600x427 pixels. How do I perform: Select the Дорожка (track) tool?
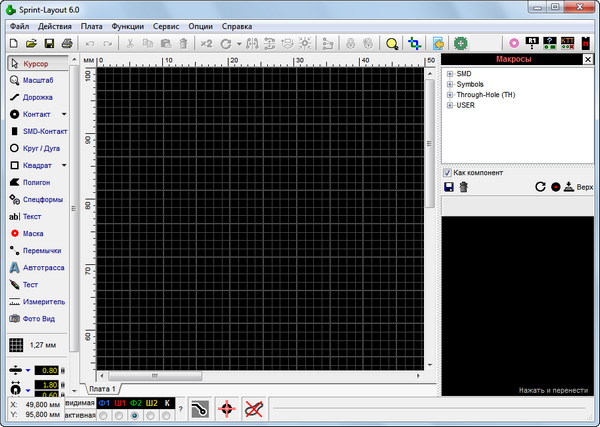pyautogui.click(x=36, y=97)
